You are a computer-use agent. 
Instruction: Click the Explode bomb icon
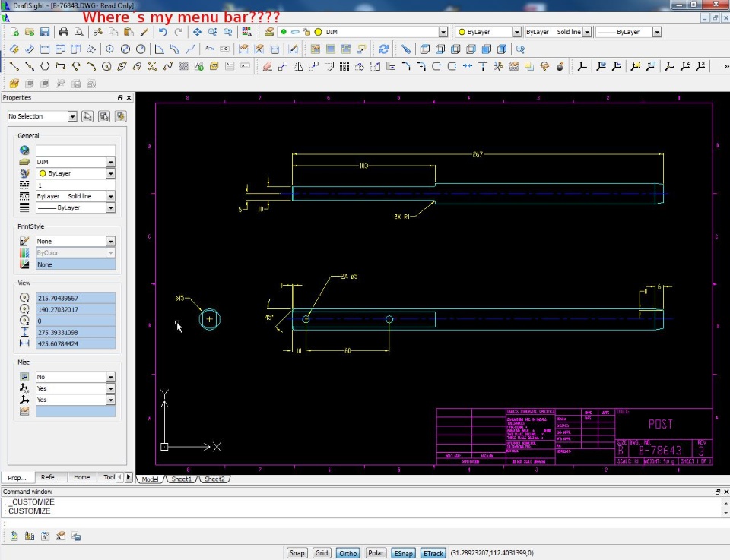click(x=560, y=66)
